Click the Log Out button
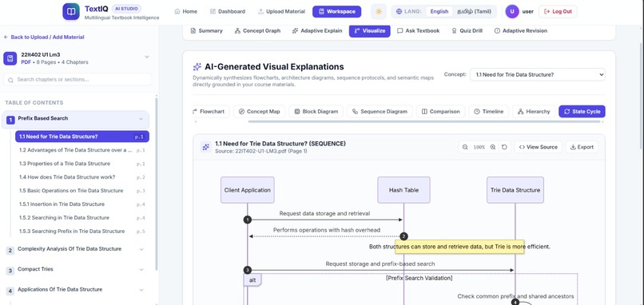Screen dimensions: 644x305 pyautogui.click(x=558, y=11)
